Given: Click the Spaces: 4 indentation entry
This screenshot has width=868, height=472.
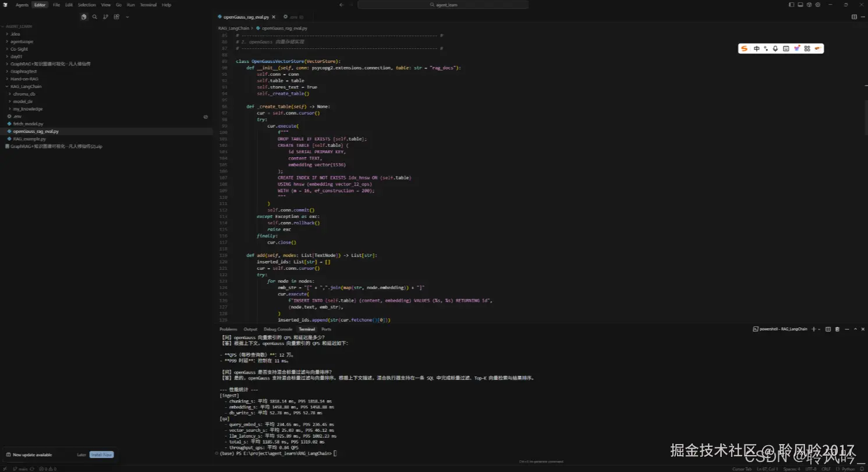Looking at the screenshot, I should [x=791, y=469].
